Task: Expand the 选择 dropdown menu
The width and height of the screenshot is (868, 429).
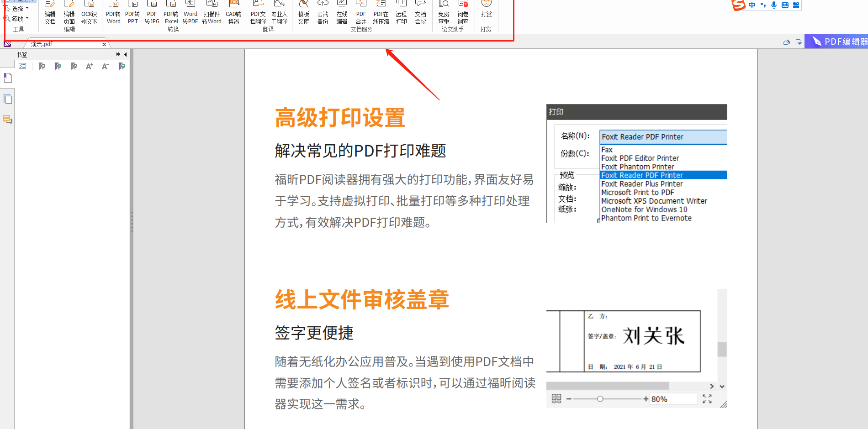Action: coord(26,8)
